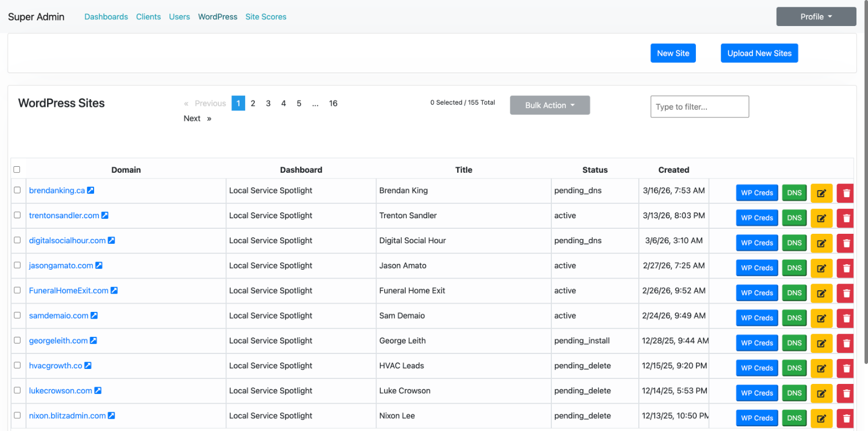Click the Domain column header
This screenshot has width=868, height=431.
click(x=126, y=170)
